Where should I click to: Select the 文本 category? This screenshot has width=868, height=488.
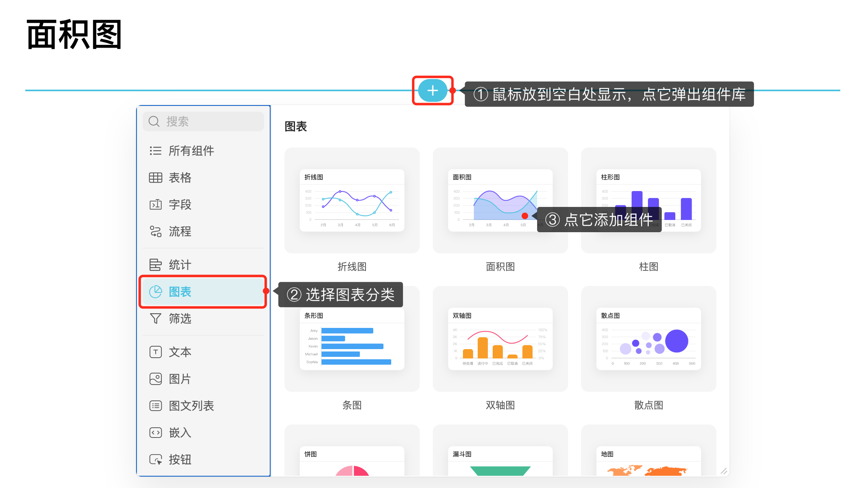coord(203,352)
